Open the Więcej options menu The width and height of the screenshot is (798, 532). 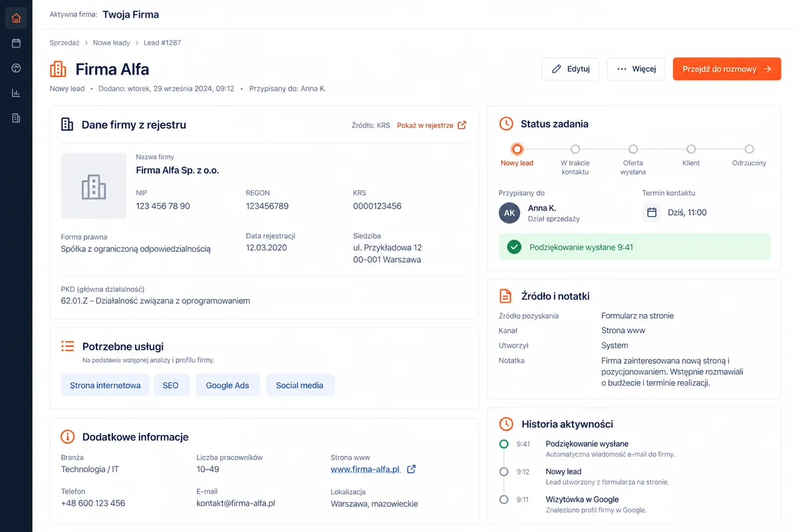point(636,69)
